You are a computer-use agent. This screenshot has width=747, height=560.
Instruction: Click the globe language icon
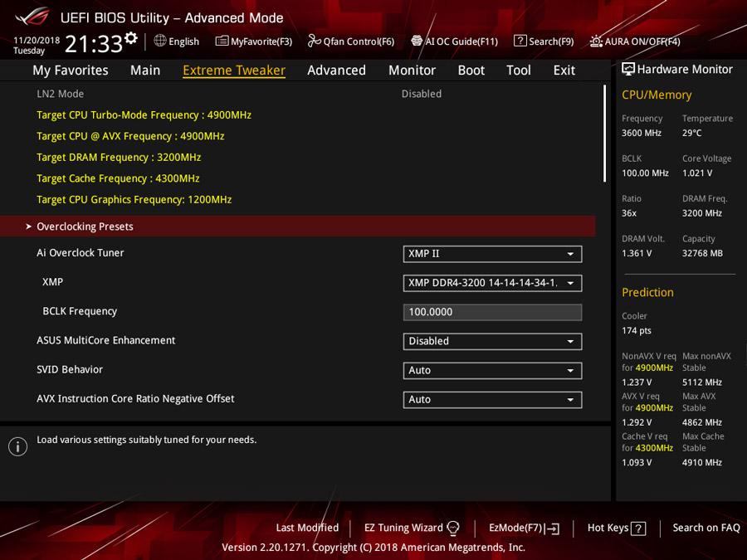tap(160, 41)
